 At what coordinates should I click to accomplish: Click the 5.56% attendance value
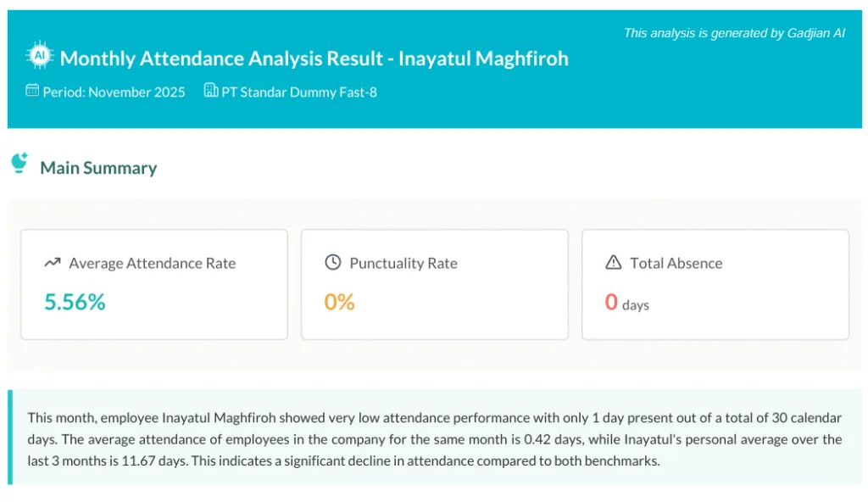75,302
